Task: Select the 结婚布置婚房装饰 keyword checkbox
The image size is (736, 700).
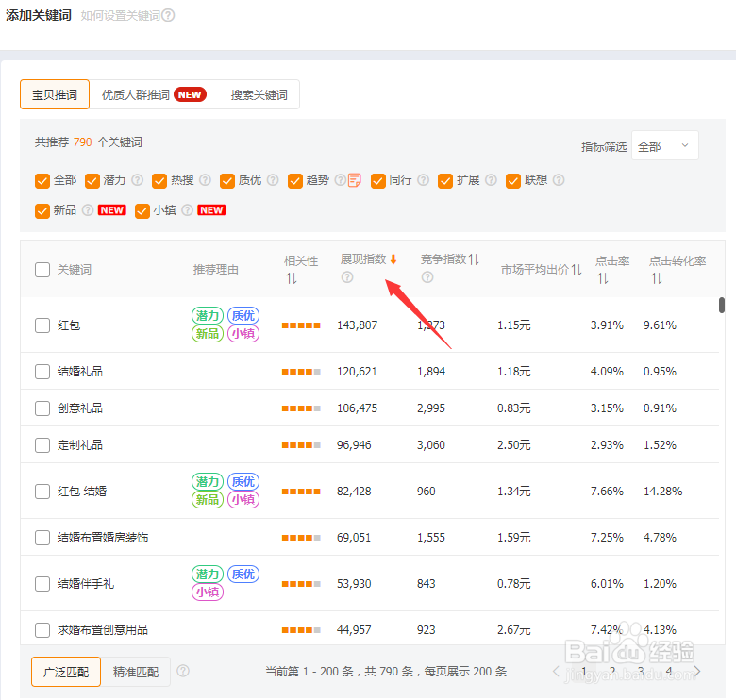Action: click(42, 537)
